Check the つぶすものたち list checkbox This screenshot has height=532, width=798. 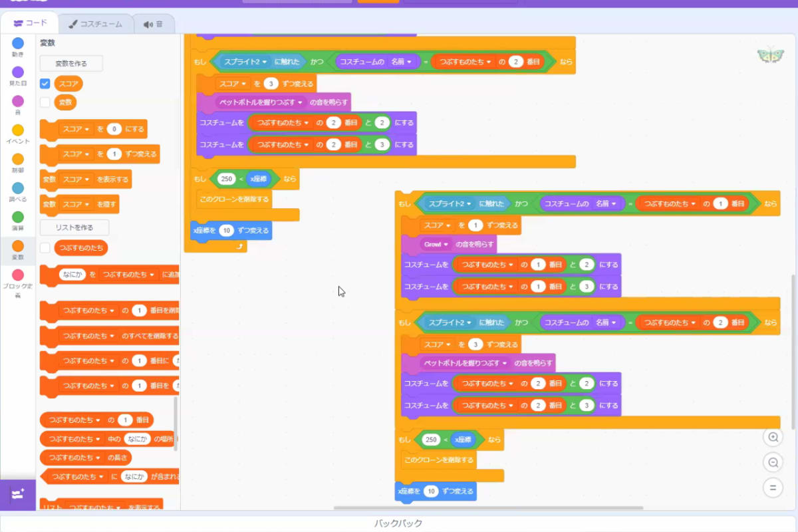pyautogui.click(x=45, y=248)
